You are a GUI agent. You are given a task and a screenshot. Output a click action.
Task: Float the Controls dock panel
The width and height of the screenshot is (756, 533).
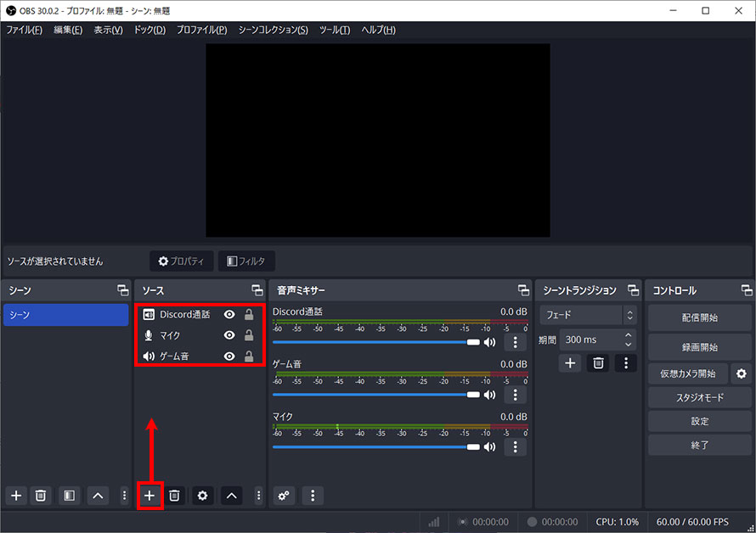point(747,290)
